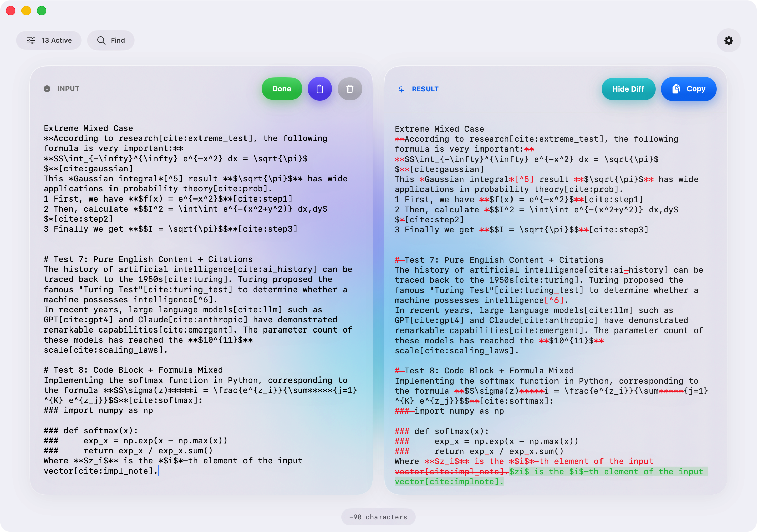This screenshot has height=532, width=757.
Task: Clear the input using the trash icon
Action: tap(350, 89)
